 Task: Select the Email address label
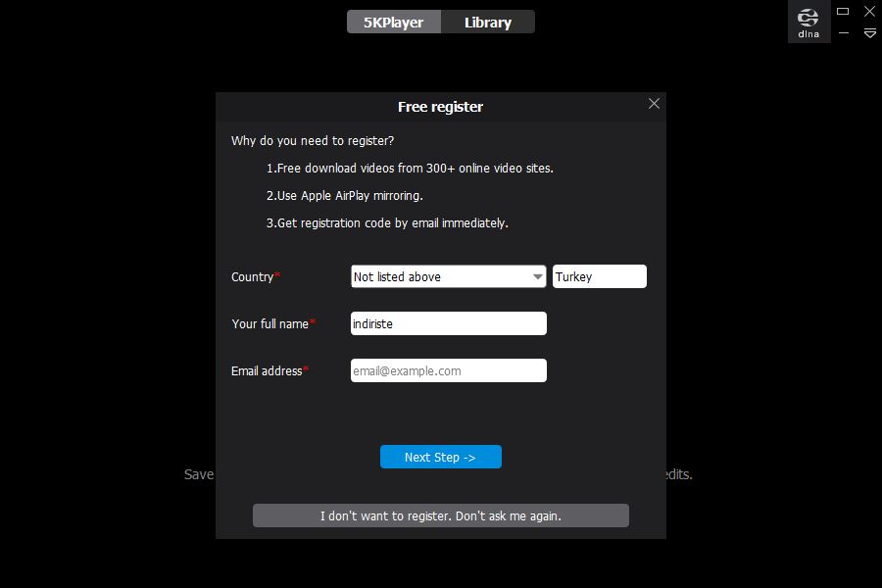tap(270, 370)
